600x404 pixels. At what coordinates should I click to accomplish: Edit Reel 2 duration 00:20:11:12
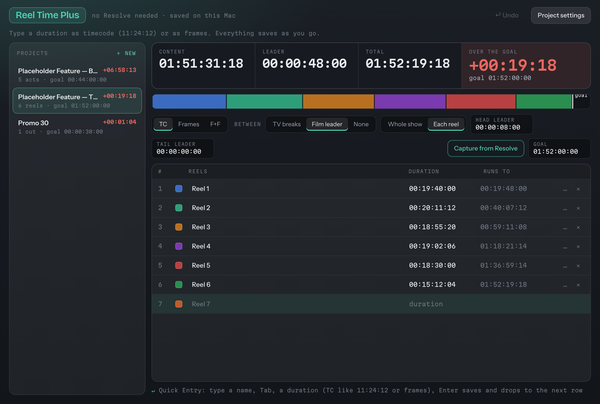coord(432,208)
